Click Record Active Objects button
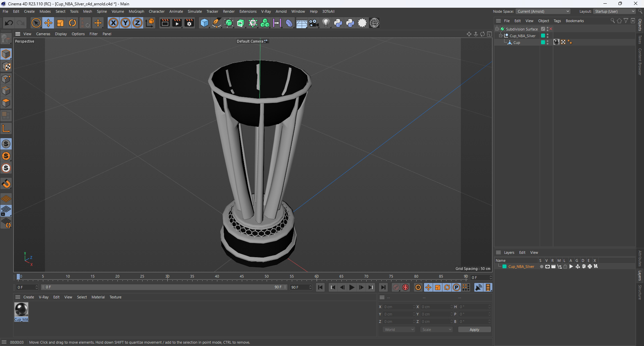 coord(396,287)
